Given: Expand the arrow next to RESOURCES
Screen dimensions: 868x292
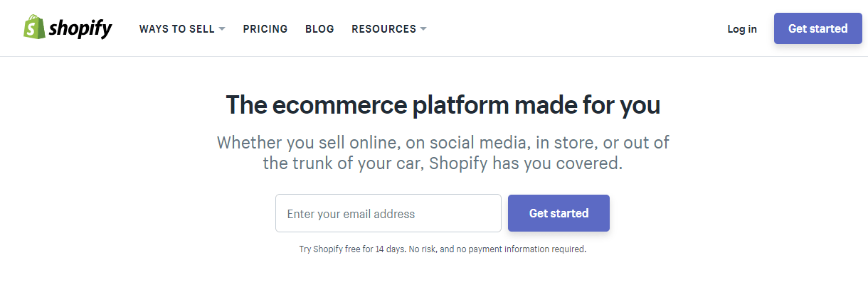Looking at the screenshot, I should tap(423, 29).
